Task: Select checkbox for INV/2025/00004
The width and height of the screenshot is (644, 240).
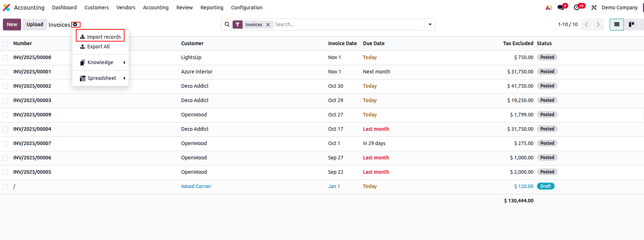Action: coord(5,129)
